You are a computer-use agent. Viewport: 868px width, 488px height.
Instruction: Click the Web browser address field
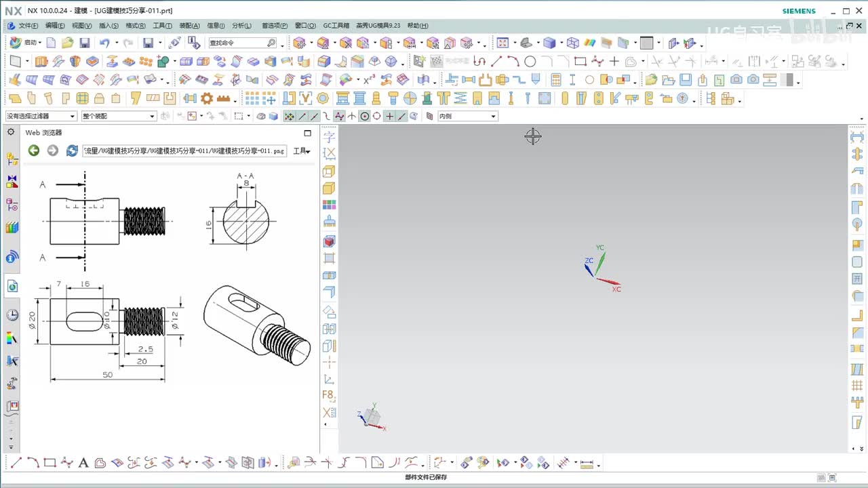[184, 150]
